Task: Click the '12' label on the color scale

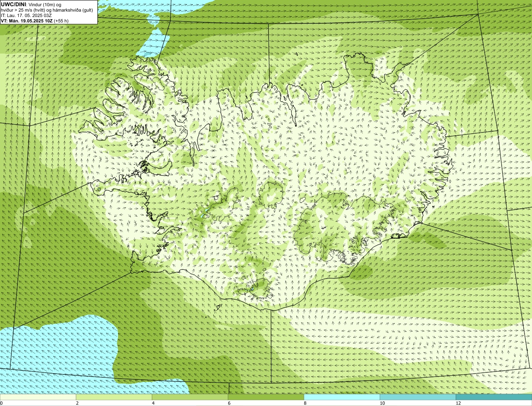Action: pyautogui.click(x=458, y=403)
